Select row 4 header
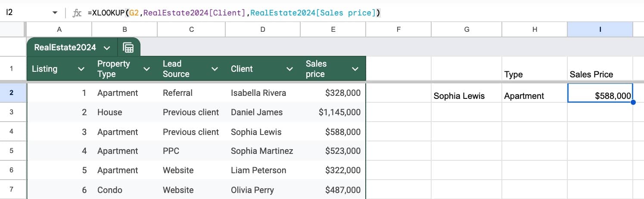This screenshot has width=644, height=199. point(12,132)
